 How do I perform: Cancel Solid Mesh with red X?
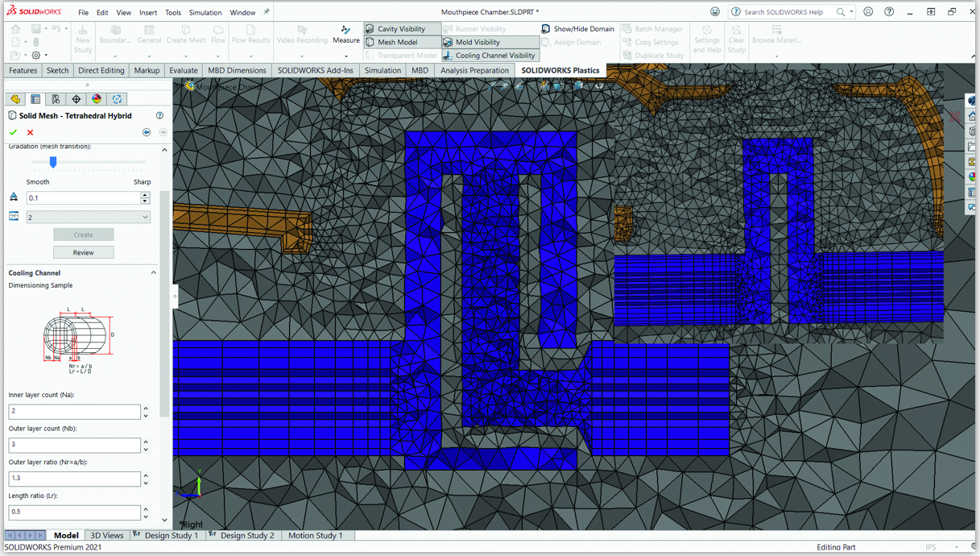pos(31,132)
